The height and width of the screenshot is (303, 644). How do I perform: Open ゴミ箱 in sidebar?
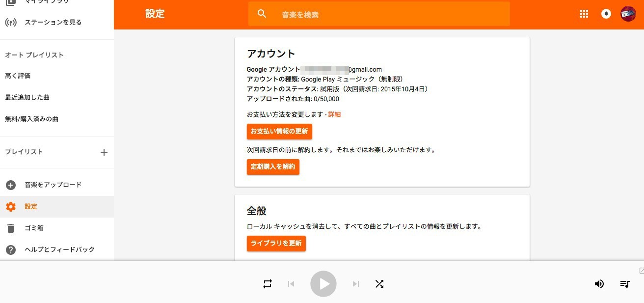(x=34, y=228)
